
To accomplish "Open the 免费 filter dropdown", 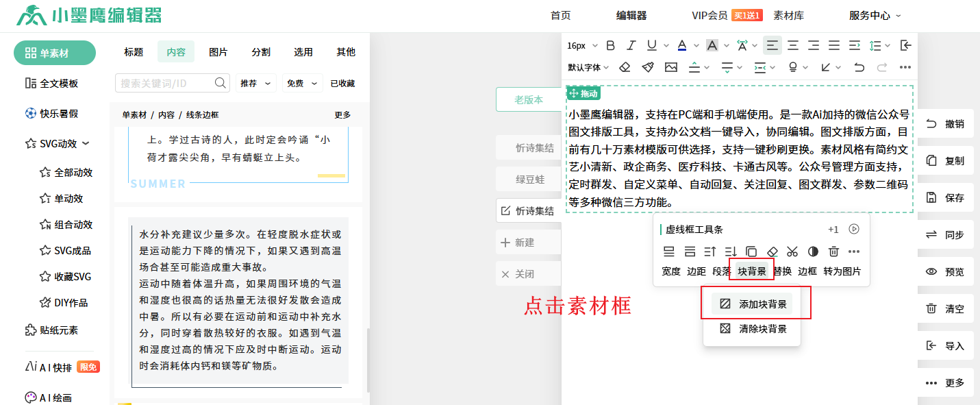I will [302, 83].
